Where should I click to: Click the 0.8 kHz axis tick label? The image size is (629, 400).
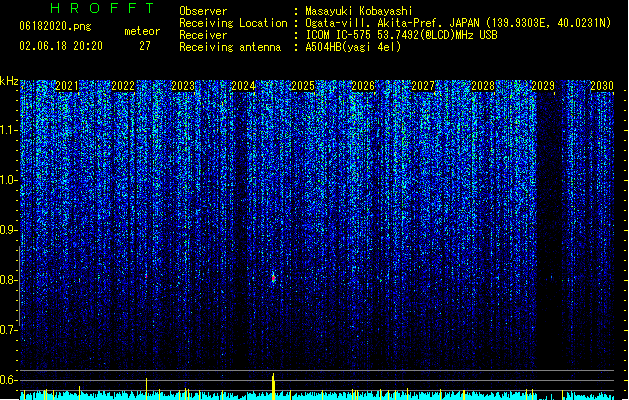point(8,280)
